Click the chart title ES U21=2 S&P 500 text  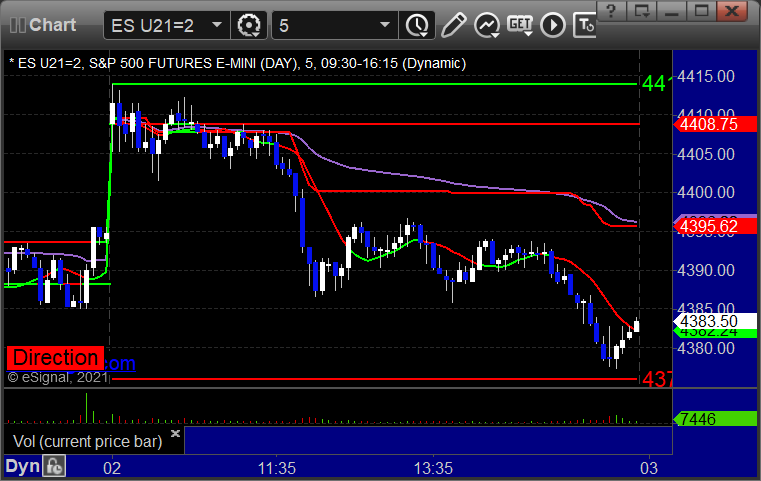(238, 64)
